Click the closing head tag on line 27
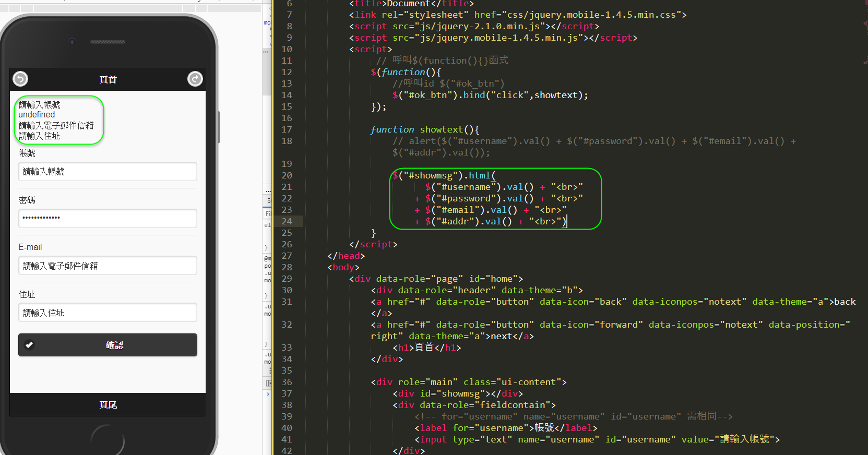The height and width of the screenshot is (455, 868). [x=346, y=256]
